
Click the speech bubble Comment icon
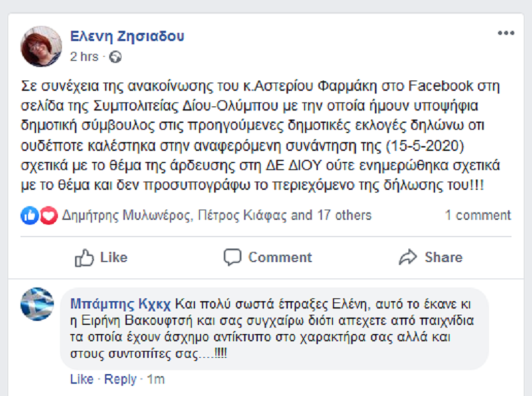pyautogui.click(x=233, y=257)
